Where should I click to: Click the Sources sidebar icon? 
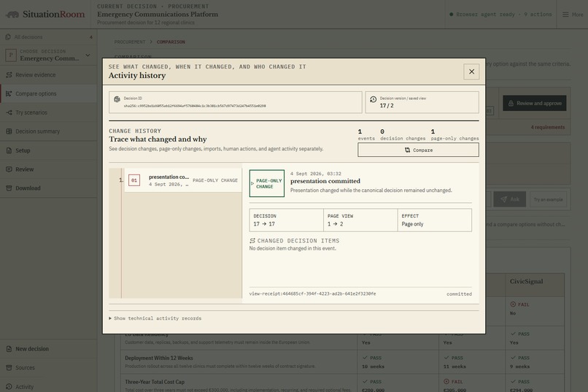[x=9, y=368]
